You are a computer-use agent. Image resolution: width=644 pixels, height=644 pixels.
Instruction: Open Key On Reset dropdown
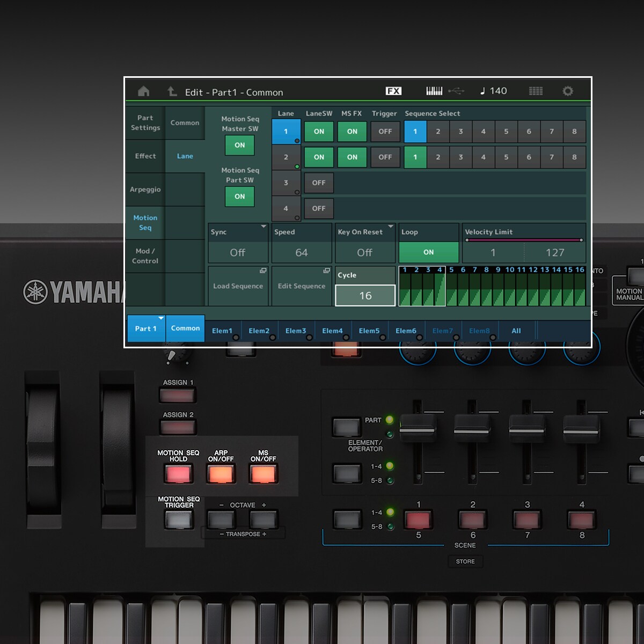coord(365,232)
